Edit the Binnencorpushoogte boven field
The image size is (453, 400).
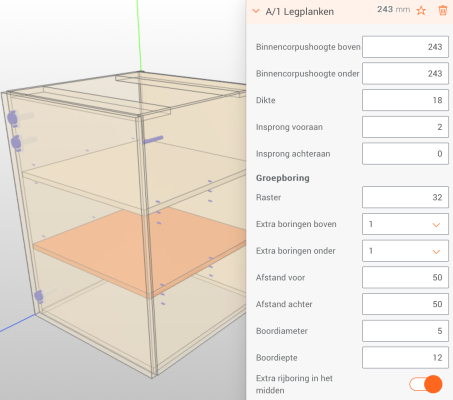tap(405, 47)
